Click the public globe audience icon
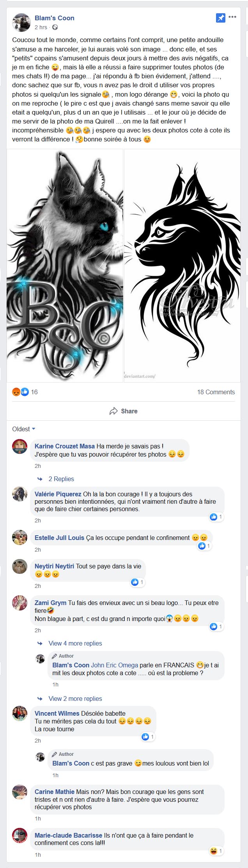The width and height of the screenshot is (248, 868). (x=55, y=27)
